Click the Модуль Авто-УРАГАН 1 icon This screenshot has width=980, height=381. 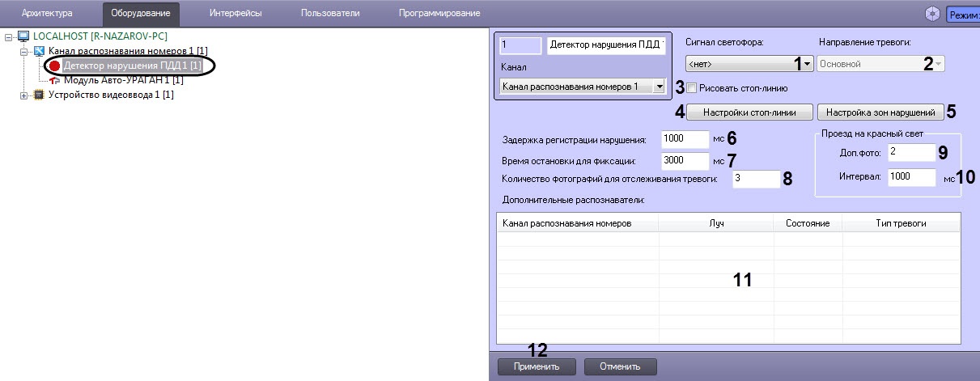point(55,80)
